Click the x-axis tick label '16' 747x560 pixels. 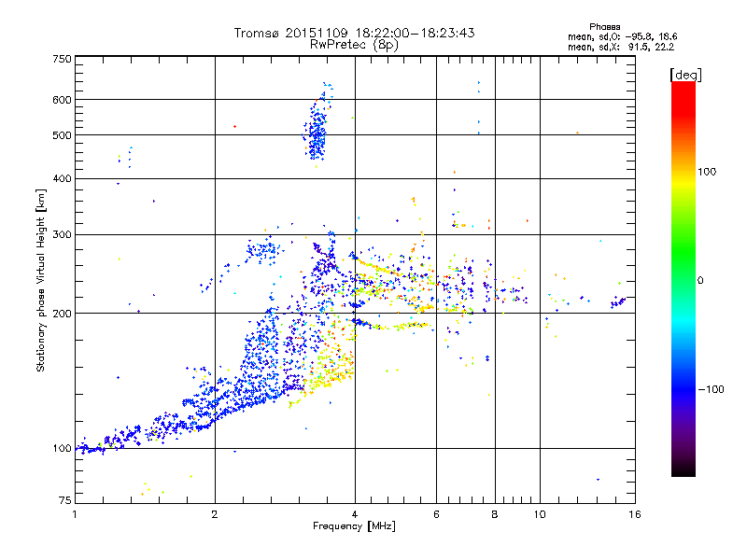pos(635,514)
